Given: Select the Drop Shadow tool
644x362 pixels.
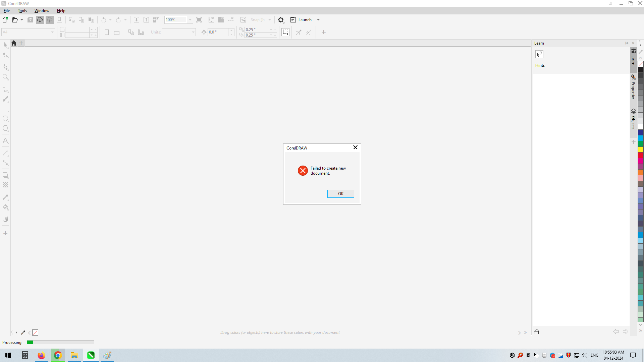Looking at the screenshot, I should point(6,175).
